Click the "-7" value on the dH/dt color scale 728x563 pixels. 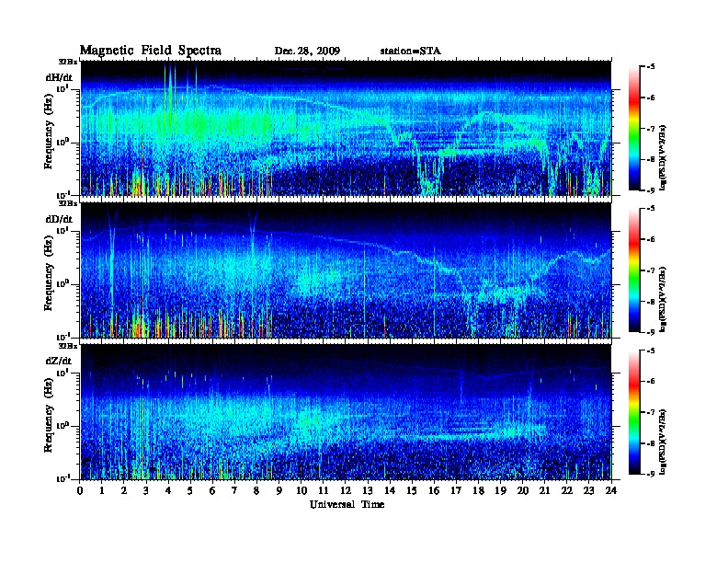tap(651, 129)
